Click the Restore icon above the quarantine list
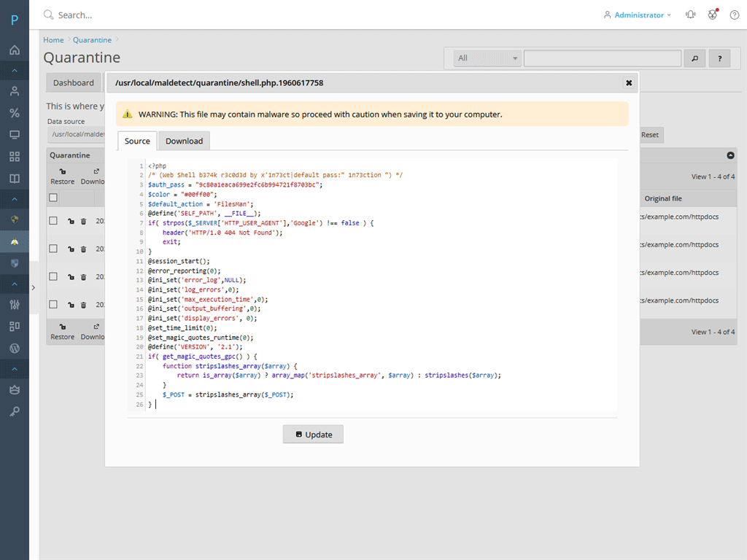This screenshot has width=747, height=560. click(x=62, y=171)
